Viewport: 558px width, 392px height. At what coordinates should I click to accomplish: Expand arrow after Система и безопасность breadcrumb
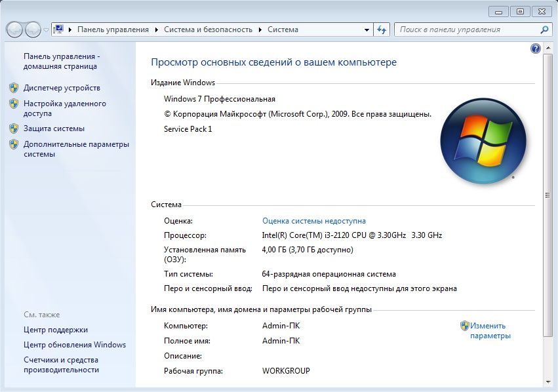coord(260,29)
